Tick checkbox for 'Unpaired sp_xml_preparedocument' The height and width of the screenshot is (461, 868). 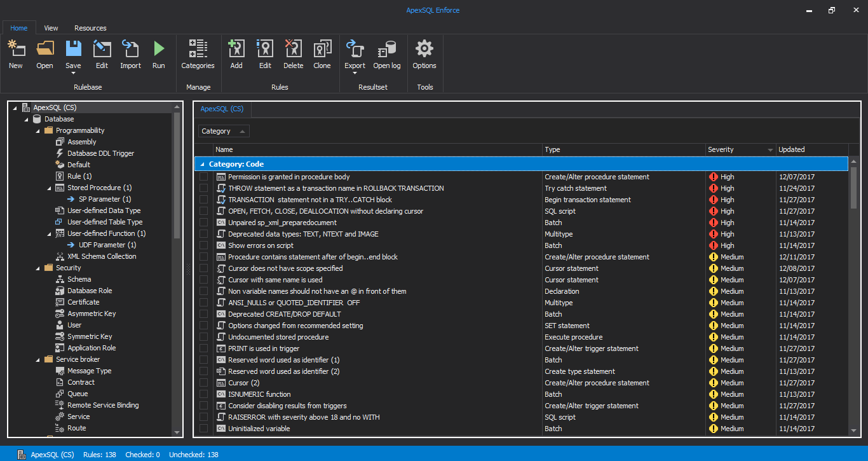[203, 223]
